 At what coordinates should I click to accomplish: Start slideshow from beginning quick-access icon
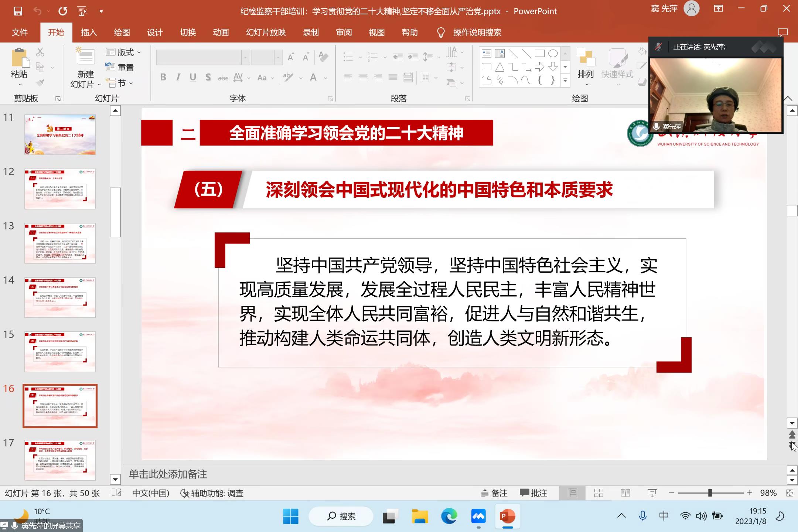82,11
